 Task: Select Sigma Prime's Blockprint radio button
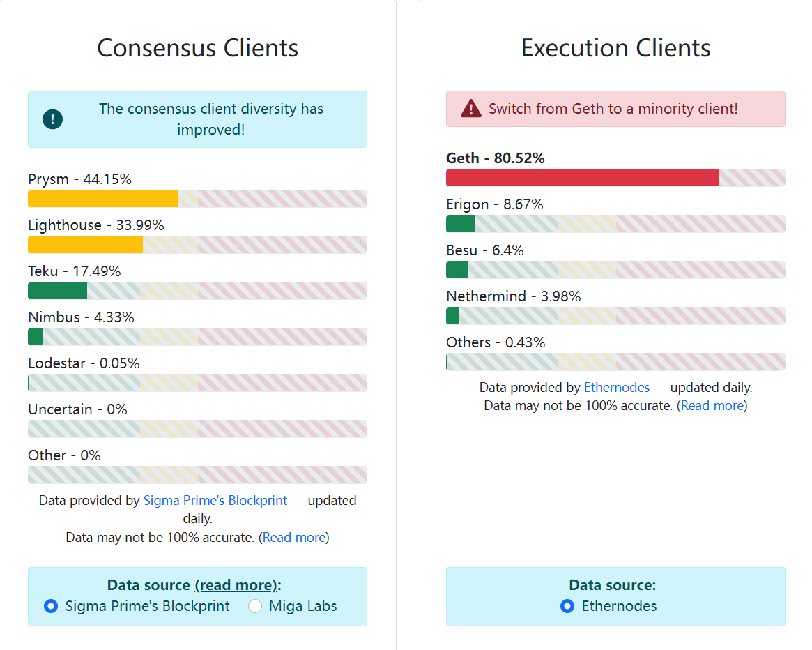pos(51,606)
